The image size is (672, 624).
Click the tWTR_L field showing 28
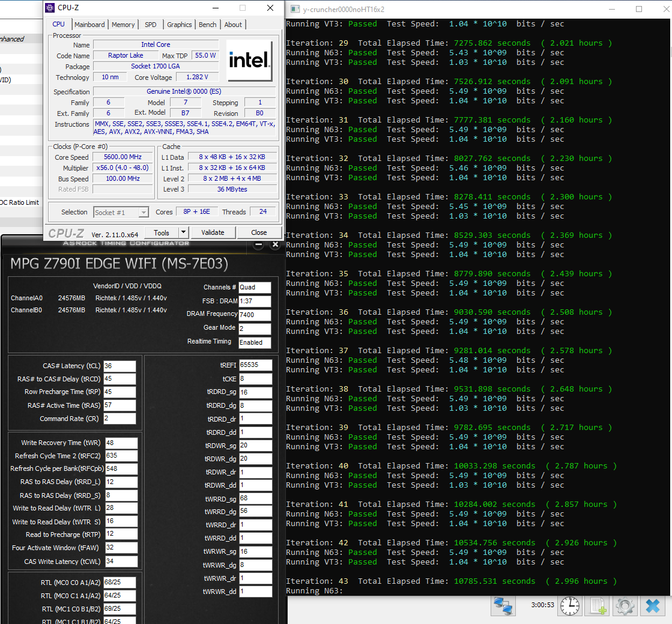(x=121, y=508)
